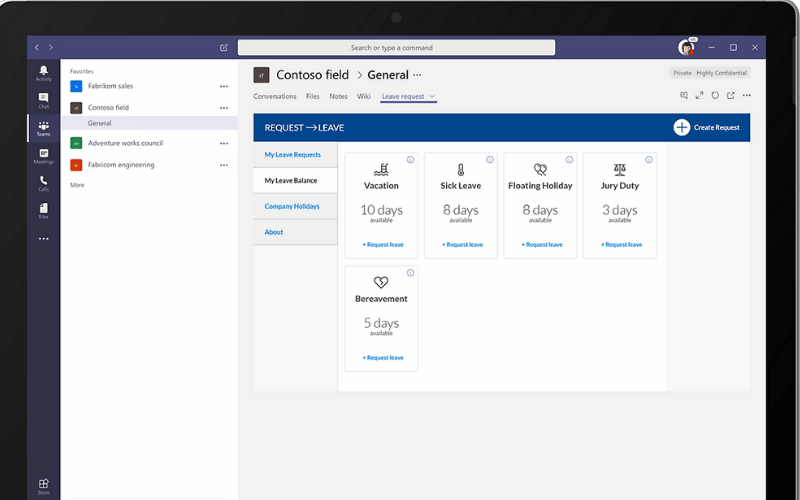The height and width of the screenshot is (500, 800).
Task: Click the Create Request button
Action: [707, 127]
